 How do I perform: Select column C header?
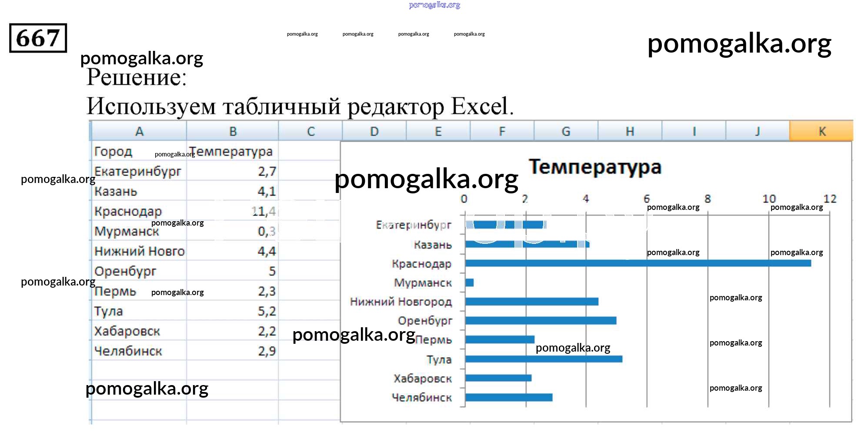pos(310,131)
